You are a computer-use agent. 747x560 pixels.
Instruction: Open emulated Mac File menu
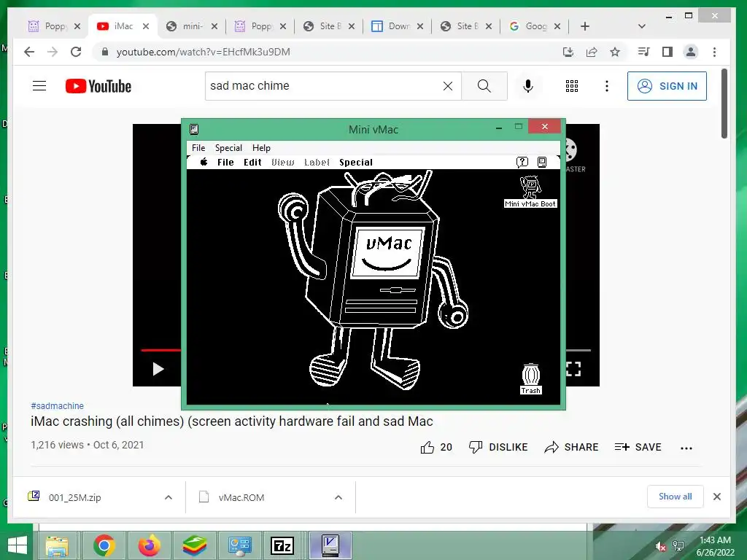225,162
